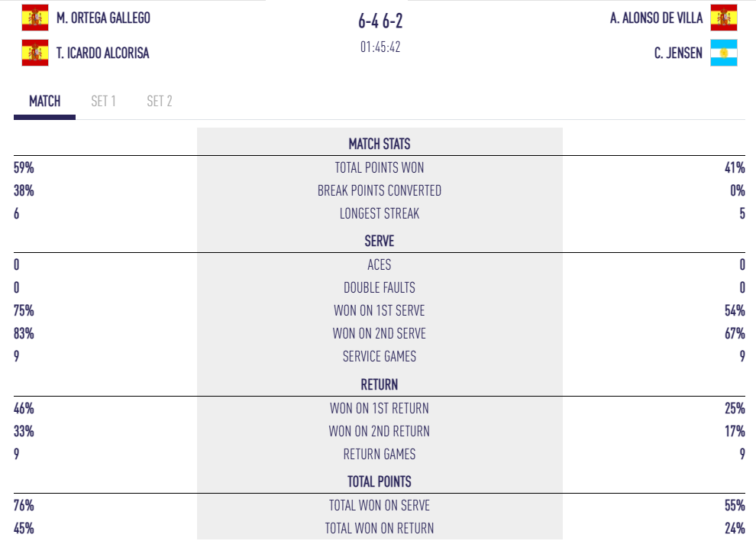Click the Spain flag beside M. Ortega Gallego
Screen dimensions: 756x554
(34, 18)
